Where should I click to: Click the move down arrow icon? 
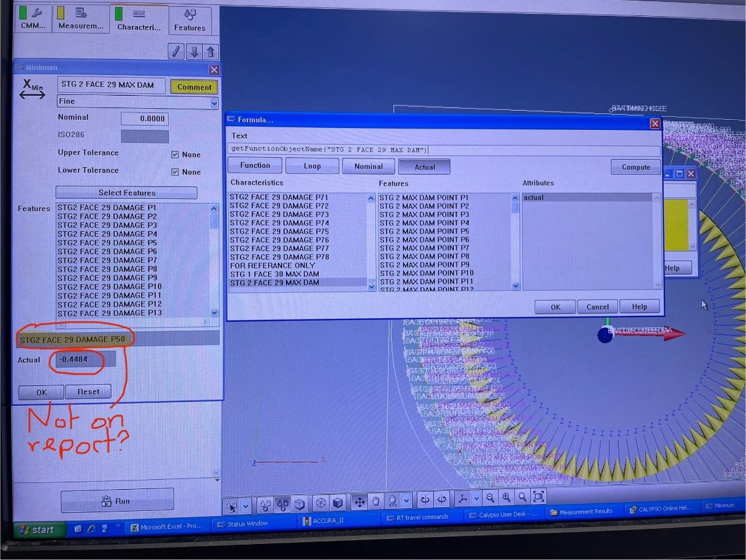tap(195, 52)
